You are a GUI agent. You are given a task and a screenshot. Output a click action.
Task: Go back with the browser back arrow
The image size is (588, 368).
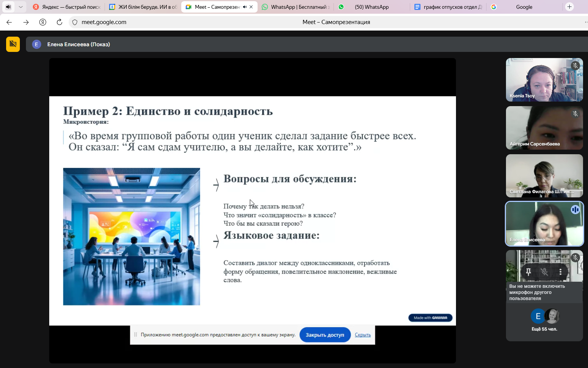(x=9, y=22)
